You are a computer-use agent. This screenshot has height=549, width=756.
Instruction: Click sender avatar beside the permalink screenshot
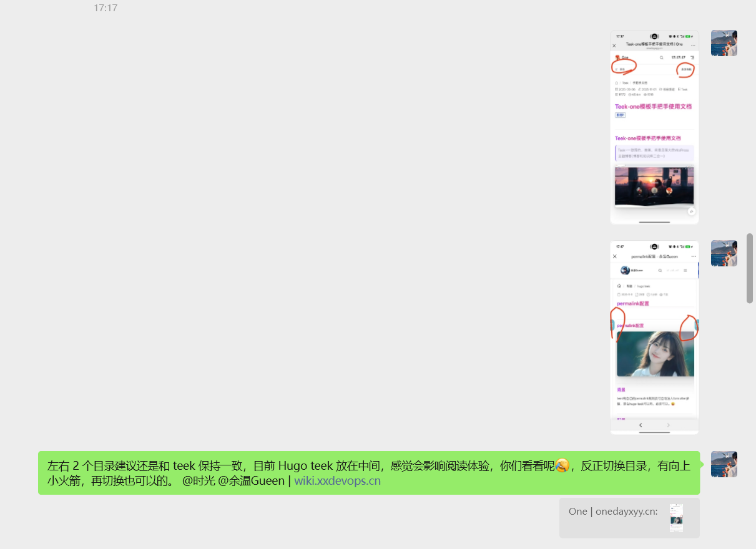[724, 253]
